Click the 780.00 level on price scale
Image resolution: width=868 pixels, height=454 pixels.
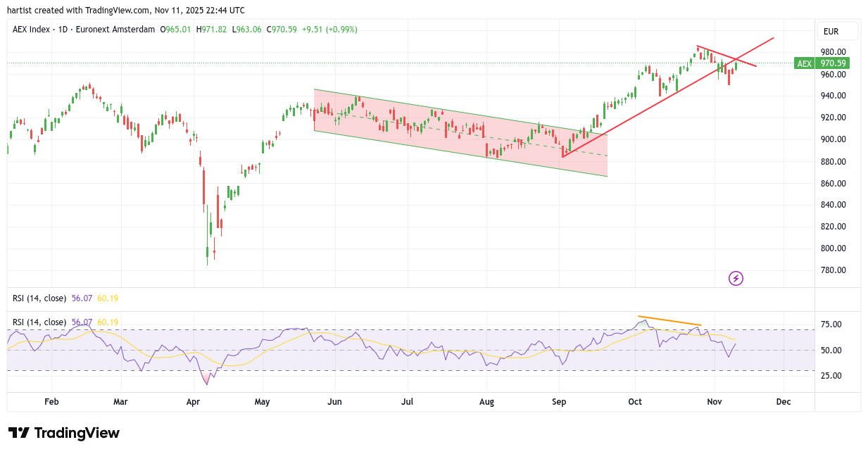point(833,270)
